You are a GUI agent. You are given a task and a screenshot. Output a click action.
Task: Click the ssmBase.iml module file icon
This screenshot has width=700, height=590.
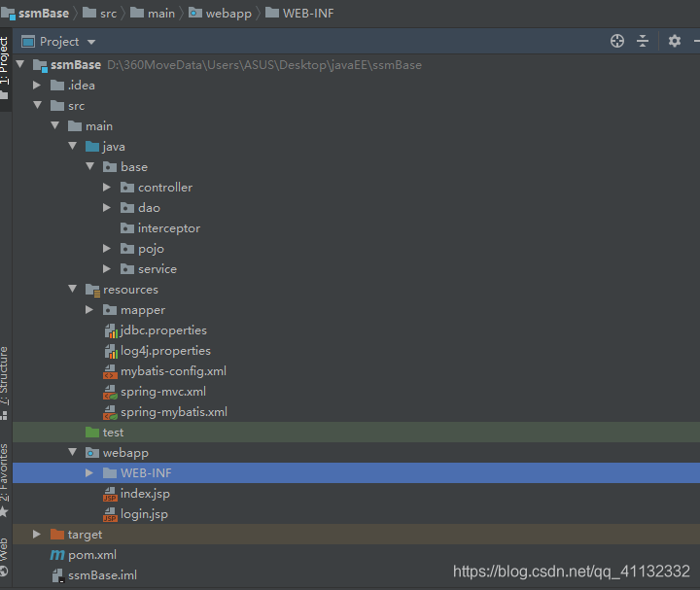[x=58, y=575]
